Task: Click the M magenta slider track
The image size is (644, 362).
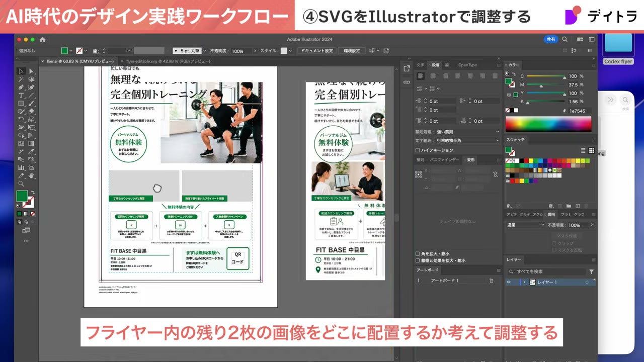Action: [546, 85]
